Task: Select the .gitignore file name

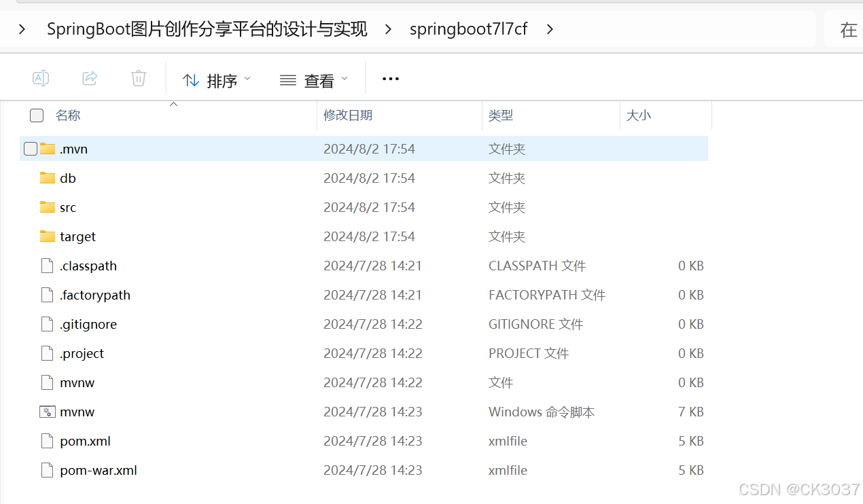Action: point(88,324)
